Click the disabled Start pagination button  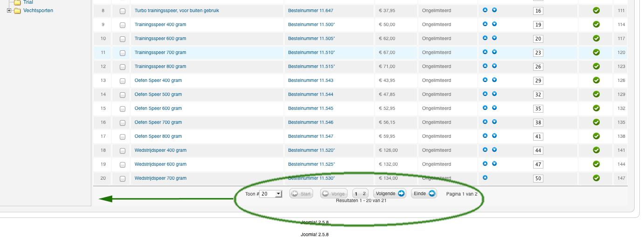point(301,194)
